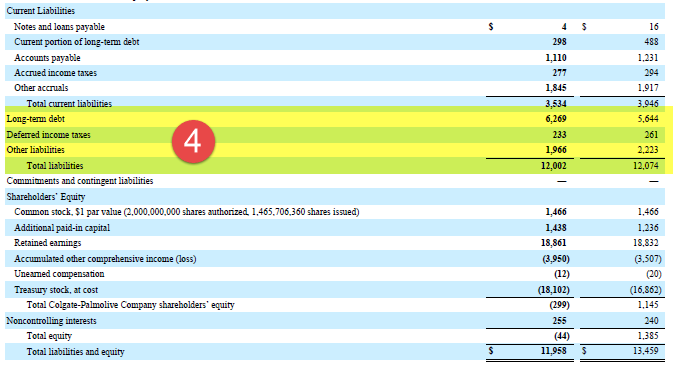Click the current debt value 298

pos(559,42)
